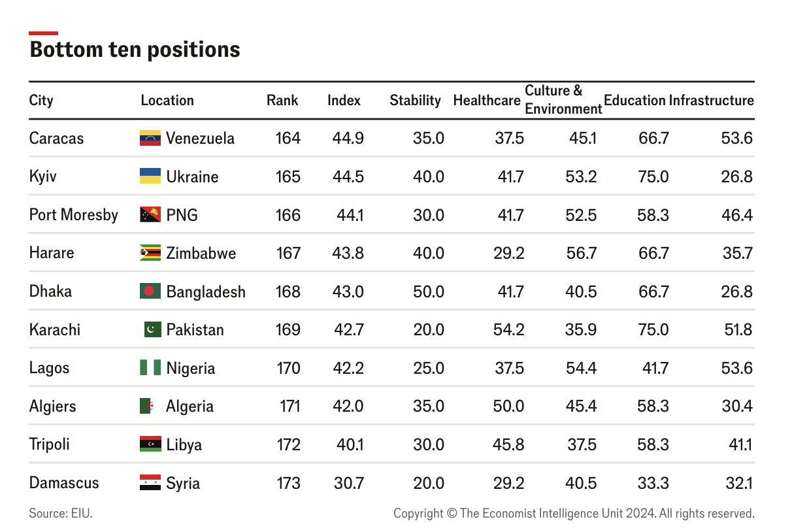
Task: Click the Damascus index value 30.7
Action: pyautogui.click(x=349, y=483)
